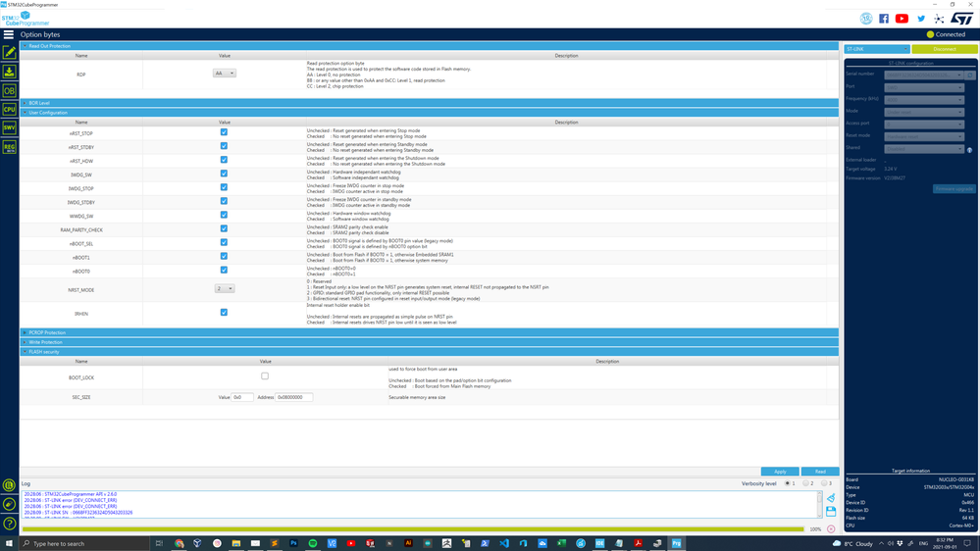Open the notification center icon
The width and height of the screenshot is (980, 551).
[967, 543]
